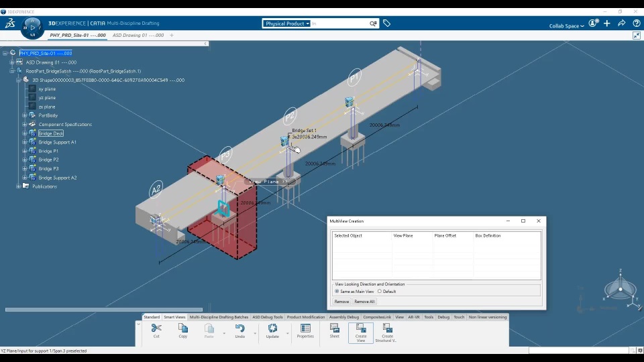Click the Undo arrow icon
The height and width of the screenshot is (362, 644).
point(240,328)
